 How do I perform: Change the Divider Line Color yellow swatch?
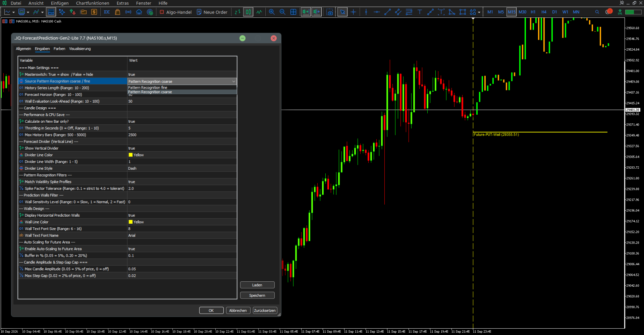coord(131,155)
